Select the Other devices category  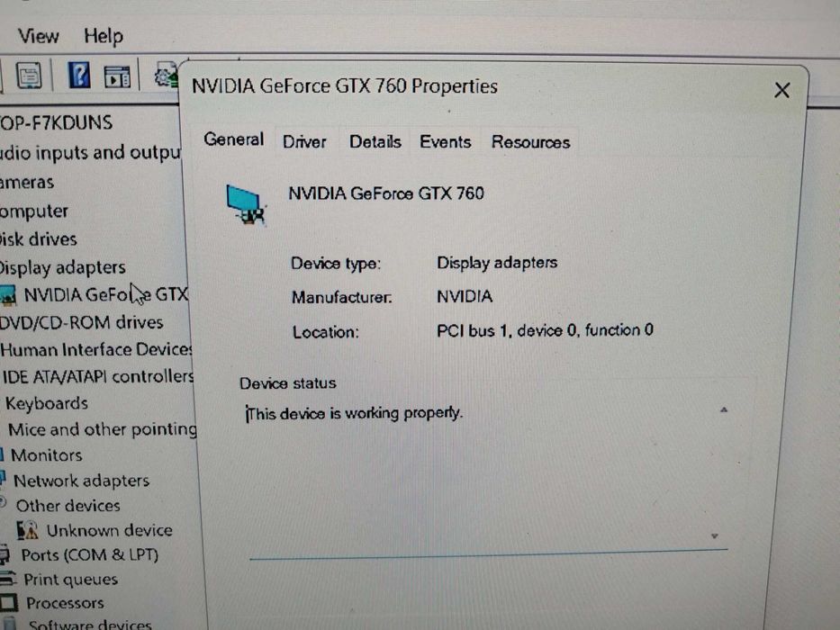point(68,506)
